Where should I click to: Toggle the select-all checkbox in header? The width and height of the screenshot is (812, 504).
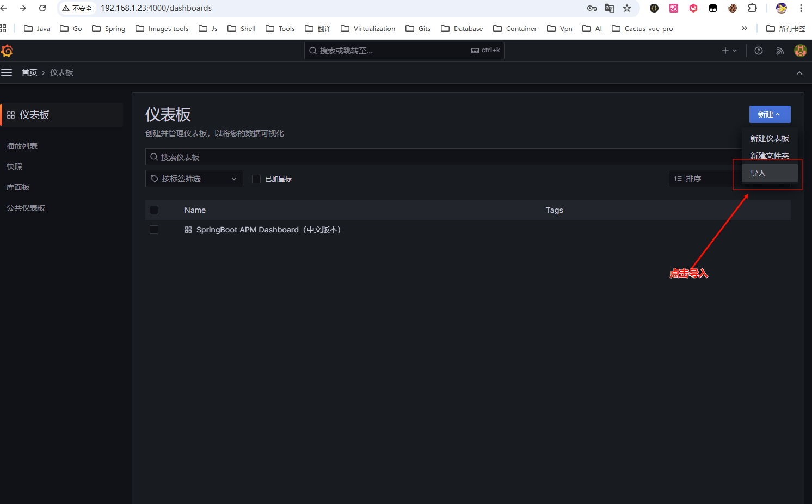coord(154,210)
